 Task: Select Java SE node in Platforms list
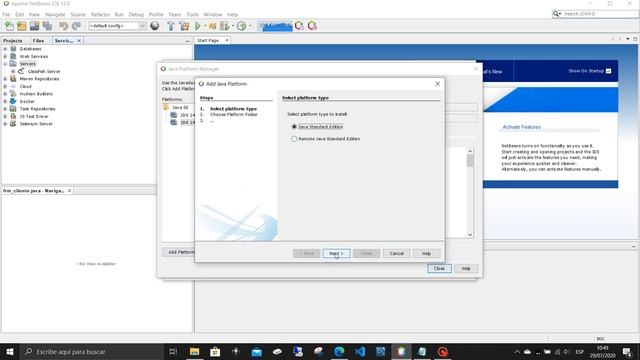coord(180,107)
